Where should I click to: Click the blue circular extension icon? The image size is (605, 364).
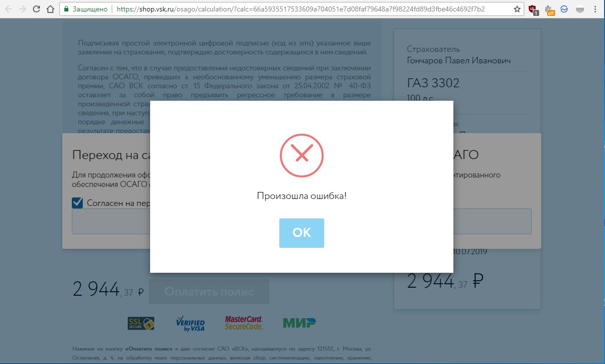point(565,9)
